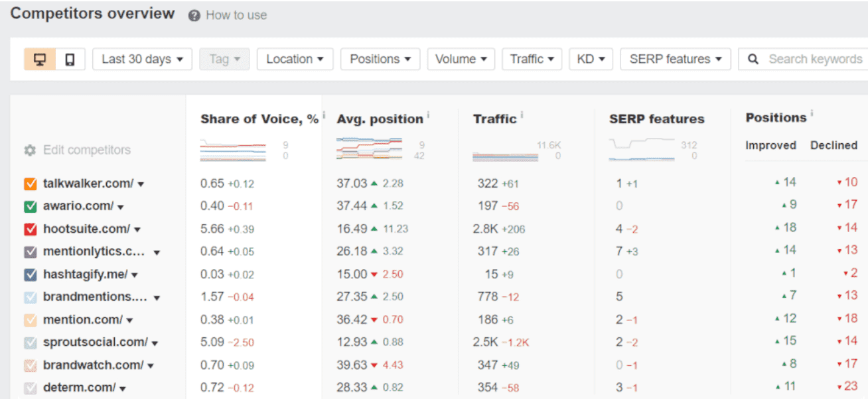Image resolution: width=868 pixels, height=399 pixels.
Task: Open the SERP features filter dropdown
Action: pyautogui.click(x=675, y=59)
